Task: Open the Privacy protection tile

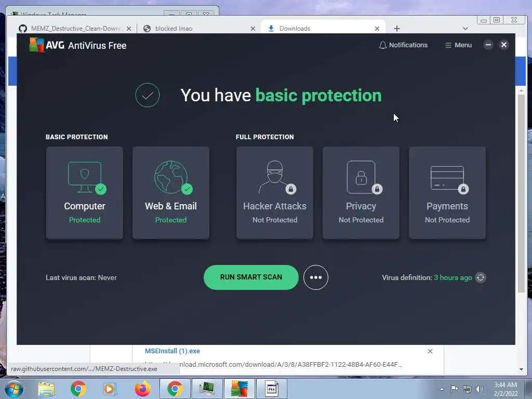Action: tap(361, 192)
